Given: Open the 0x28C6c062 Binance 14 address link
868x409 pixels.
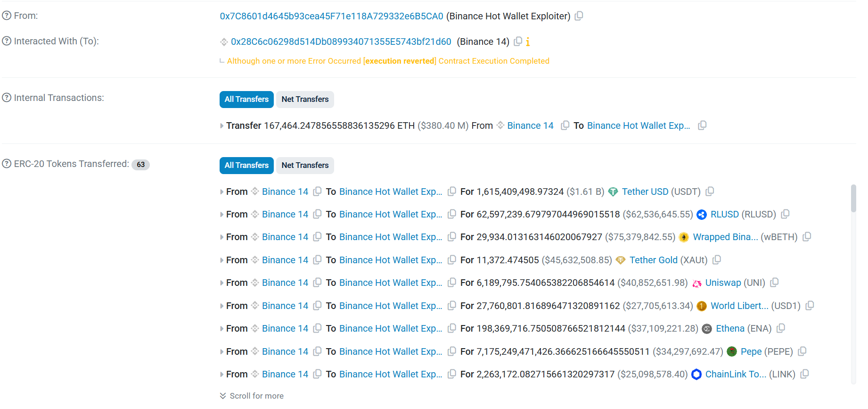Looking at the screenshot, I should tap(341, 42).
